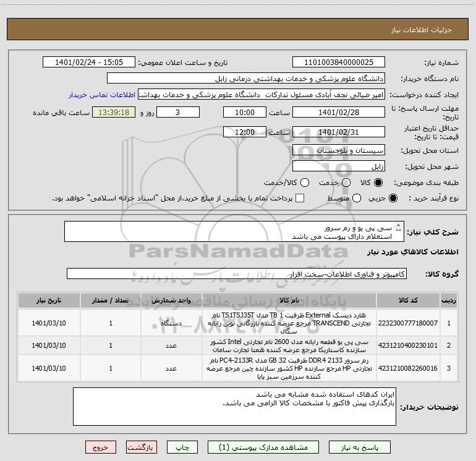Click the general description text area
Viewport: 476px width, 461px height.
234,231
